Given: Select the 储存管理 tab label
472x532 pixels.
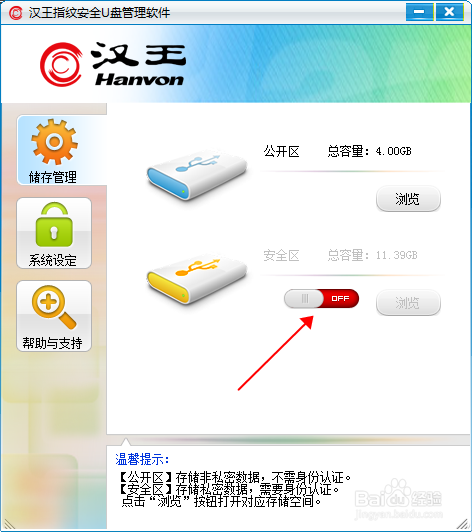Looking at the screenshot, I should pos(53,177).
